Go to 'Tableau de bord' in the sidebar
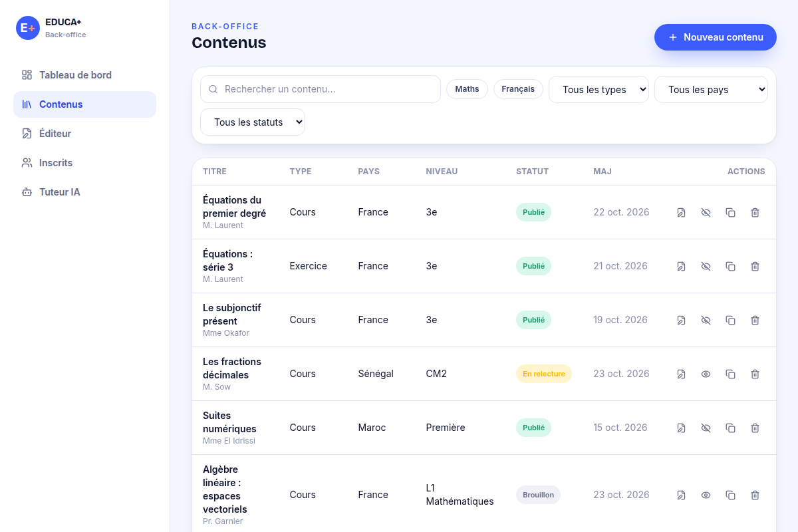 point(85,75)
